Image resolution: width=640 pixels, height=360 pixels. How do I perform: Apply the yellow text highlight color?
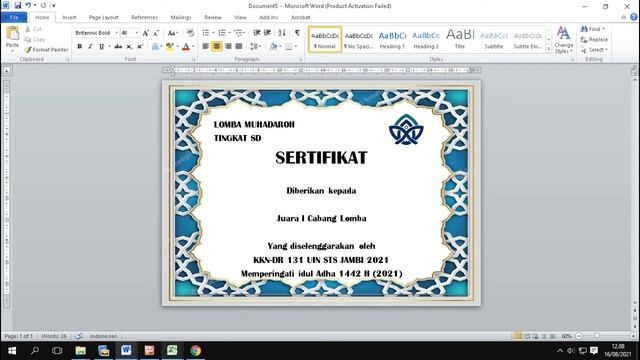click(170, 47)
